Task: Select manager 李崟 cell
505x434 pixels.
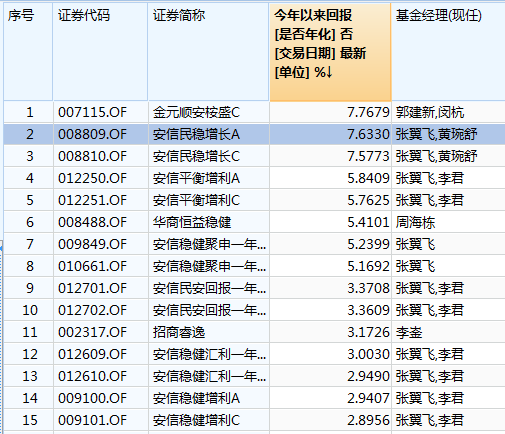Action: pyautogui.click(x=448, y=332)
